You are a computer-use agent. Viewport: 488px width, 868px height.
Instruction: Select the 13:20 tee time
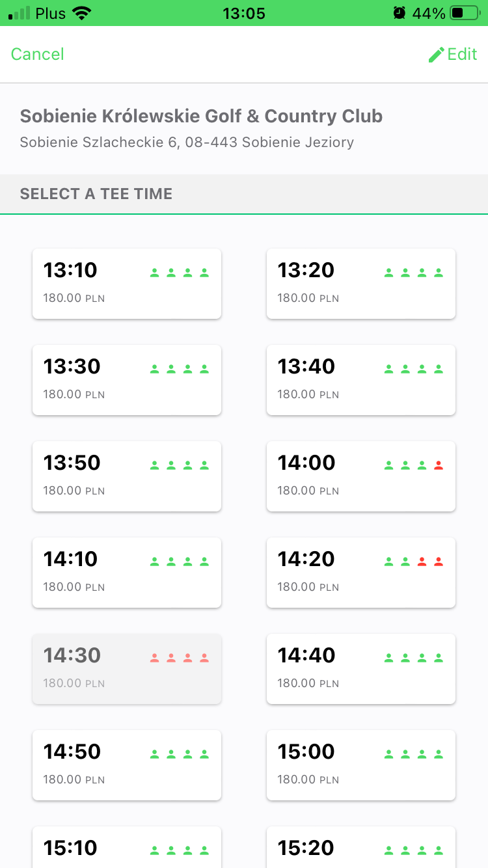(x=360, y=284)
